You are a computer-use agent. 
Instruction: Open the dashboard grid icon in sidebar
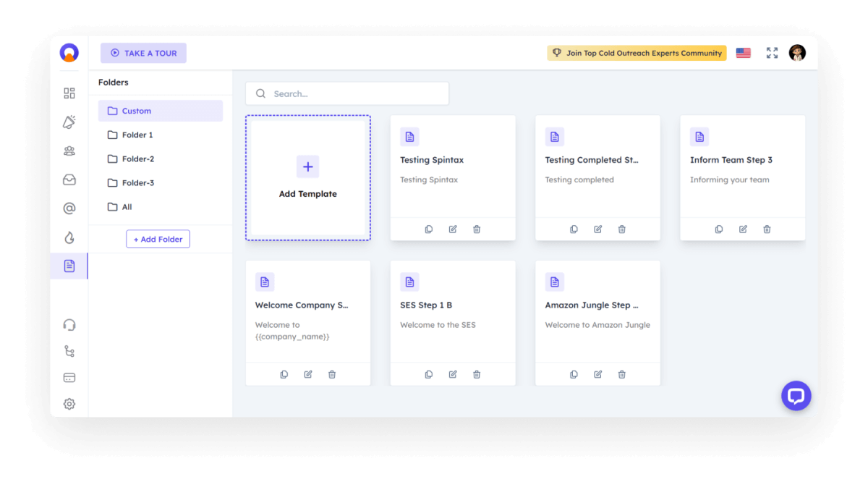click(x=69, y=93)
